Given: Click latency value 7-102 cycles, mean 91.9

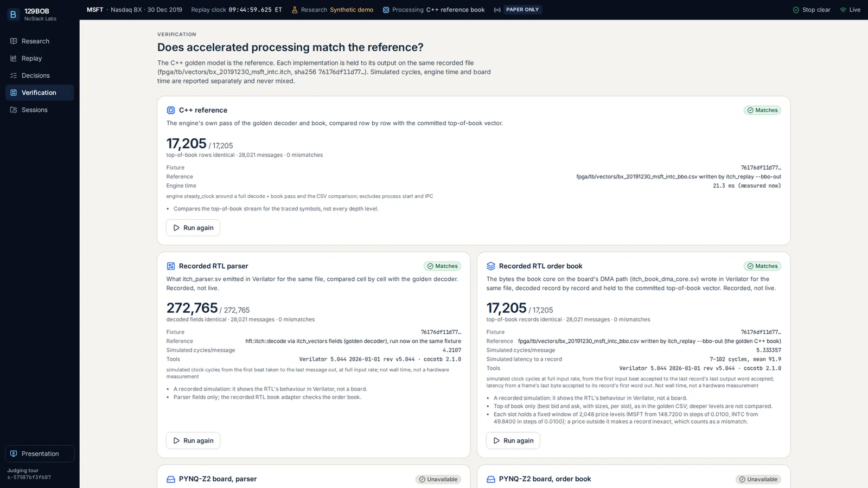Looking at the screenshot, I should pos(745,359).
